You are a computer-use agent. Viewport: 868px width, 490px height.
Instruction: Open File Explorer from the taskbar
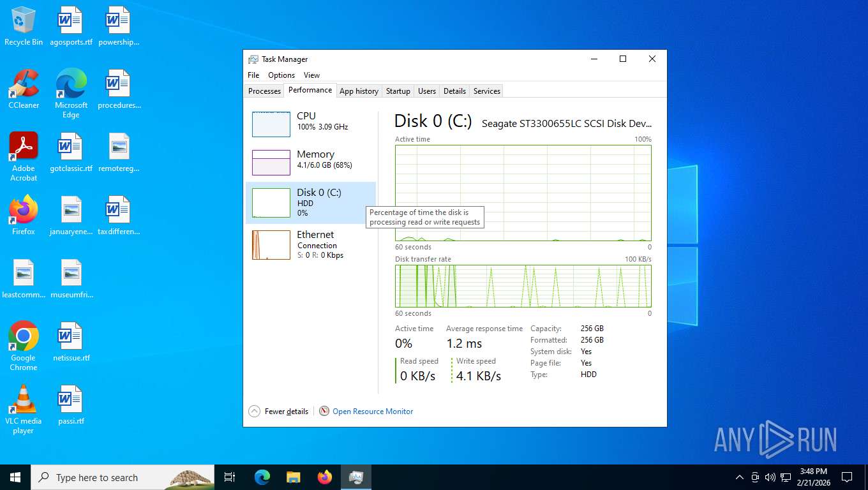click(x=293, y=477)
